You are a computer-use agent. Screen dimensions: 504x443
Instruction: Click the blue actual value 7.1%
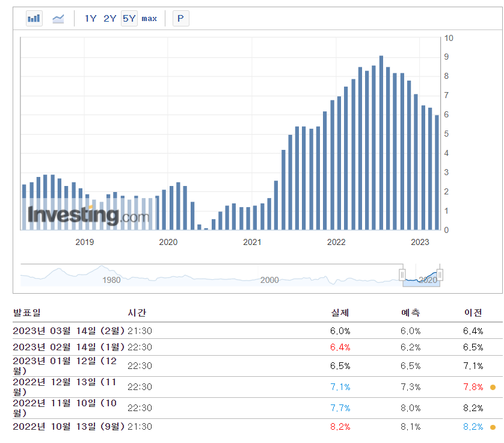[340, 387]
